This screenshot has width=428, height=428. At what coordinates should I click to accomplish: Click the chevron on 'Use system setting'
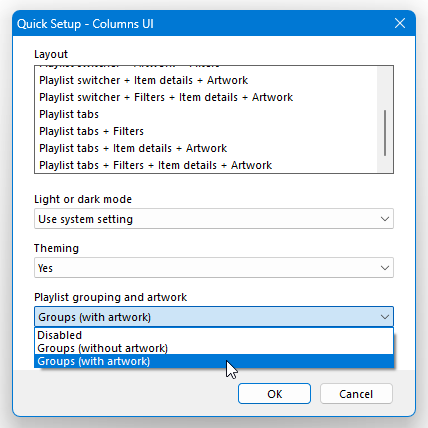(x=385, y=219)
